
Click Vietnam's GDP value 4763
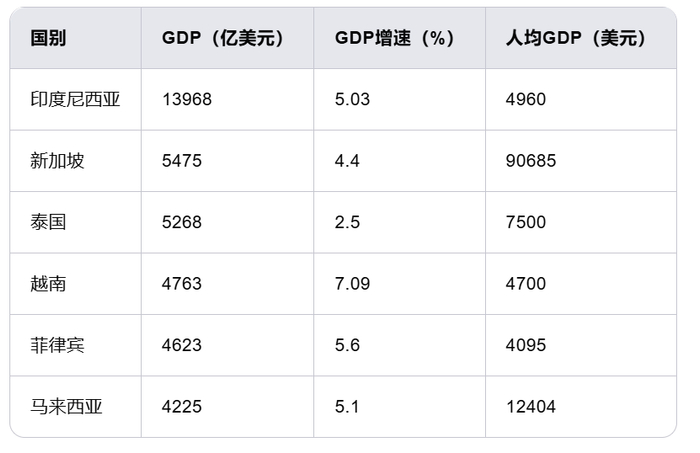pyautogui.click(x=182, y=284)
